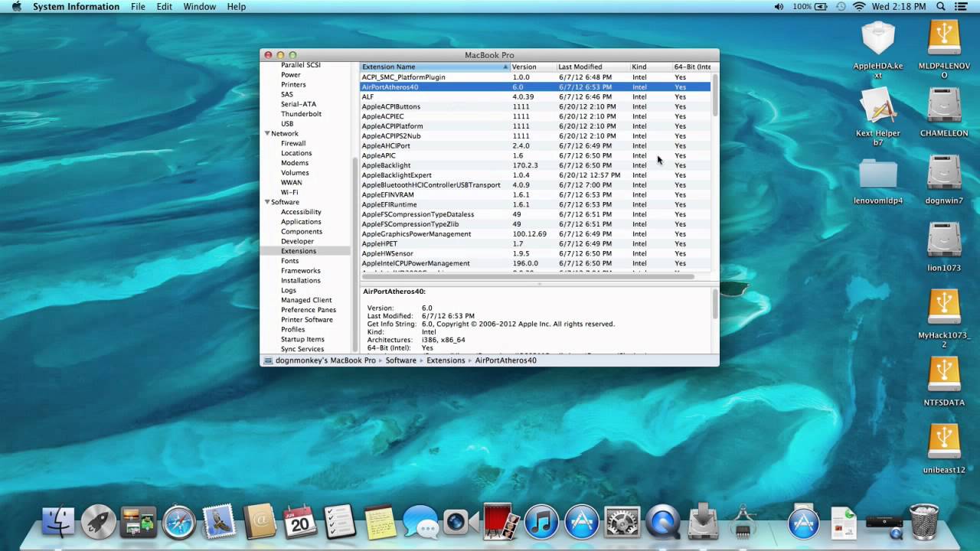The height and width of the screenshot is (551, 980).
Task: Open App Store icon beside iTunes
Action: tap(582, 523)
